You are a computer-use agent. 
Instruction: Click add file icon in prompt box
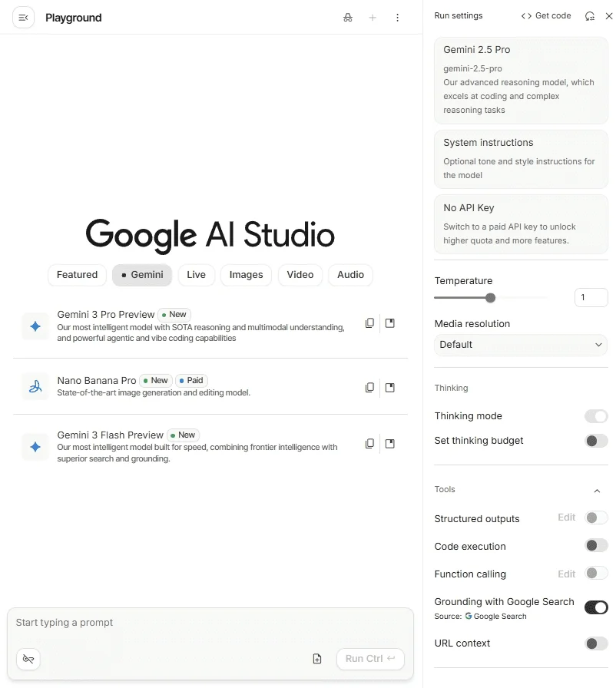click(317, 659)
